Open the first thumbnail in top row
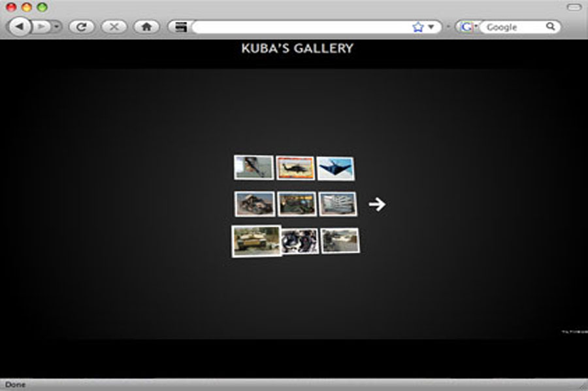The height and width of the screenshot is (391, 588). coord(254,167)
